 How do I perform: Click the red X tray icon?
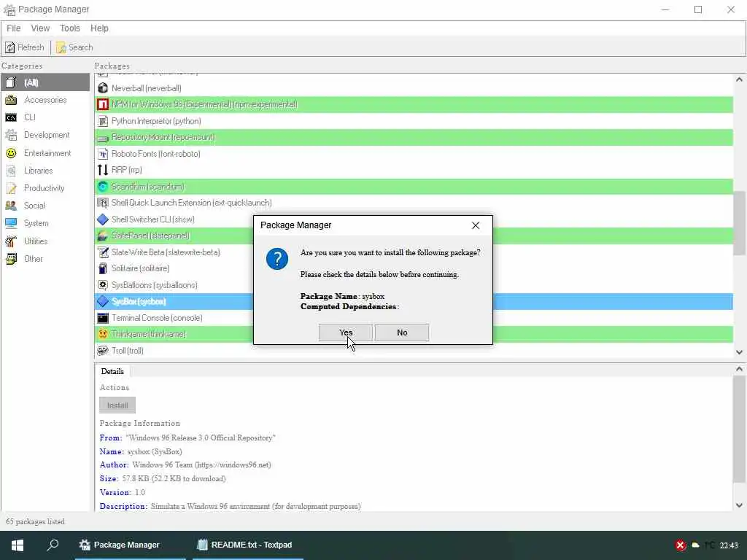click(x=681, y=545)
